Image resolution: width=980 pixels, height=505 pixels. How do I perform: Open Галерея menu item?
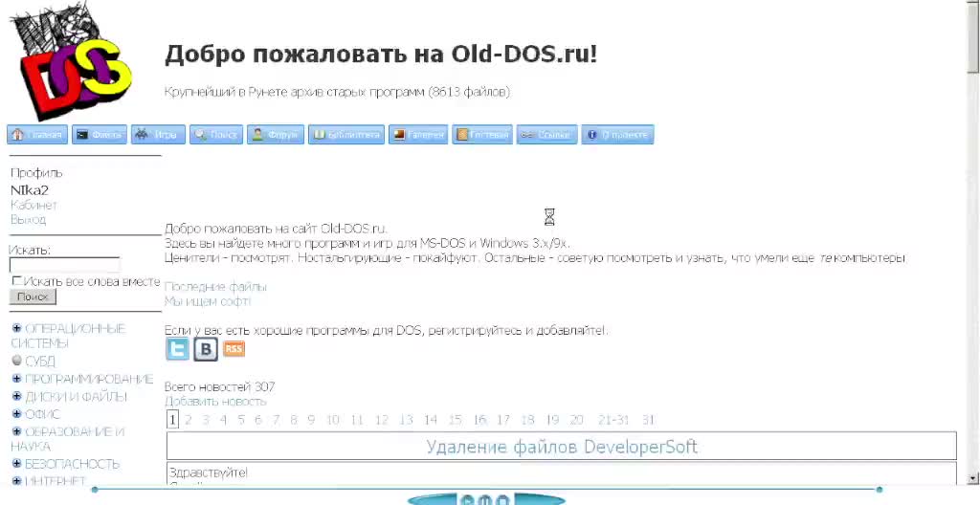click(x=418, y=135)
